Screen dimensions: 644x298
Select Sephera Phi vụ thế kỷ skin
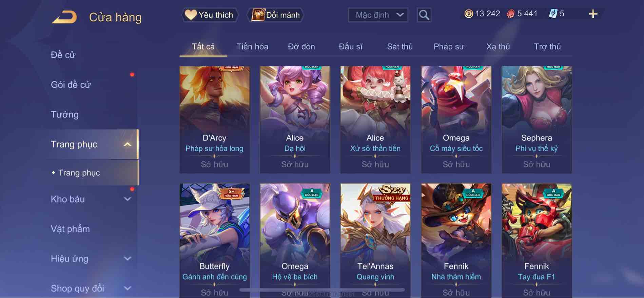[x=536, y=119]
